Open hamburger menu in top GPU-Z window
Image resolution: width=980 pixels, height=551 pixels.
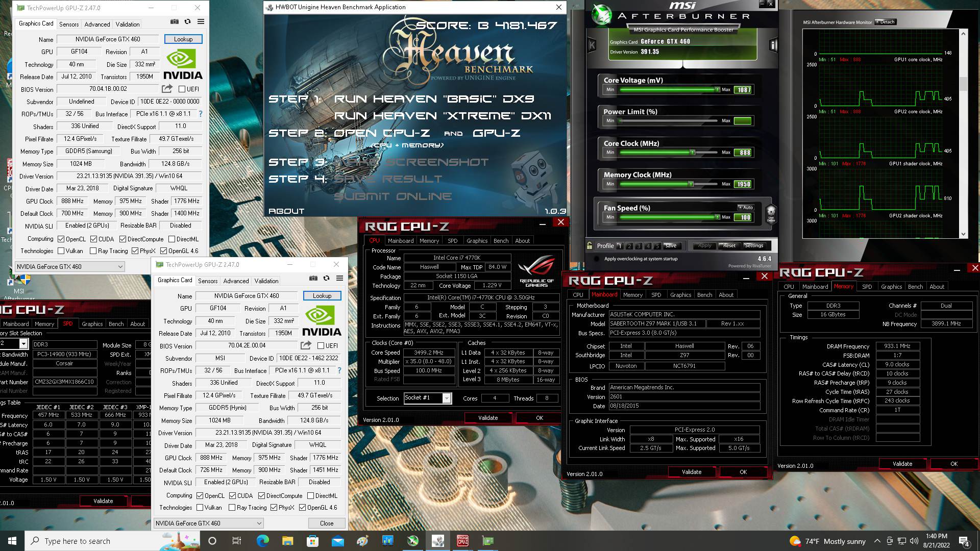click(x=201, y=22)
